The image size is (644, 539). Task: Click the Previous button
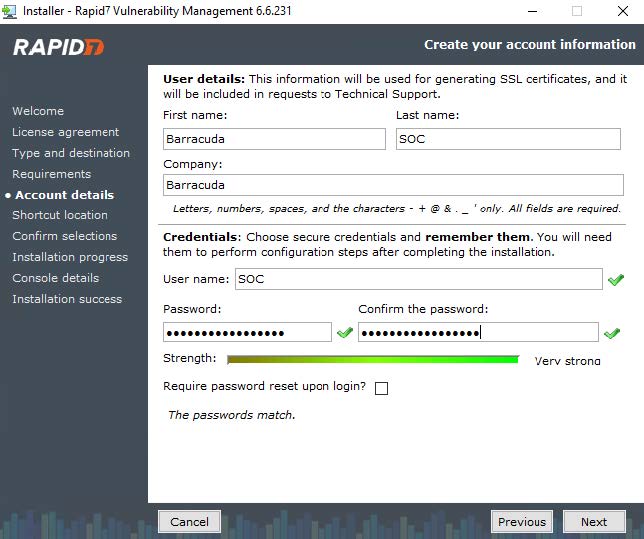(522, 522)
